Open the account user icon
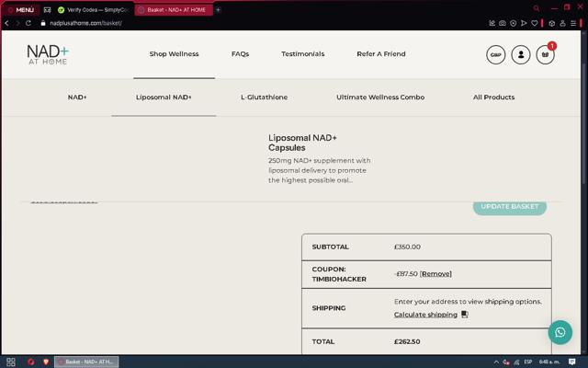 tap(521, 55)
